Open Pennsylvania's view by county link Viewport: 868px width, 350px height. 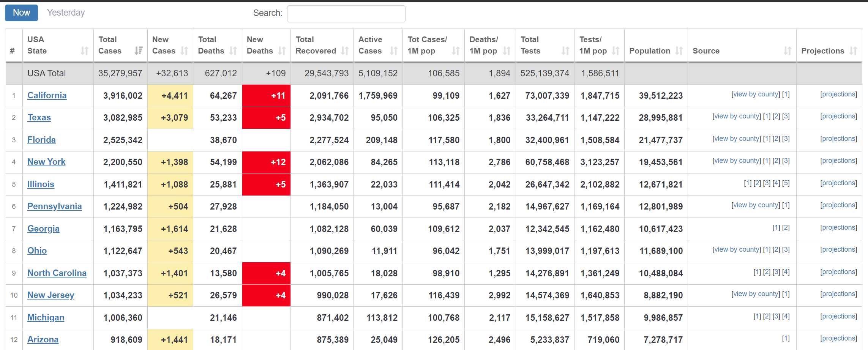(x=756, y=205)
